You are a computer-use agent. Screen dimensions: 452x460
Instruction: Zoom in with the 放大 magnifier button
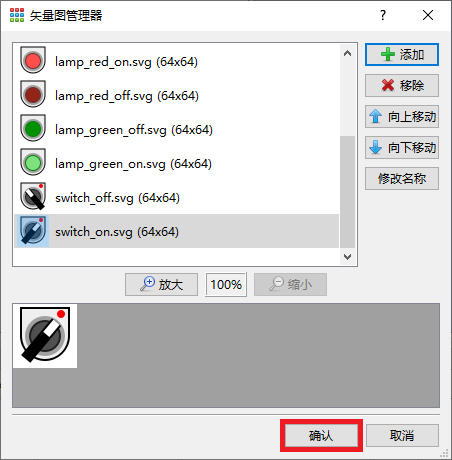161,284
